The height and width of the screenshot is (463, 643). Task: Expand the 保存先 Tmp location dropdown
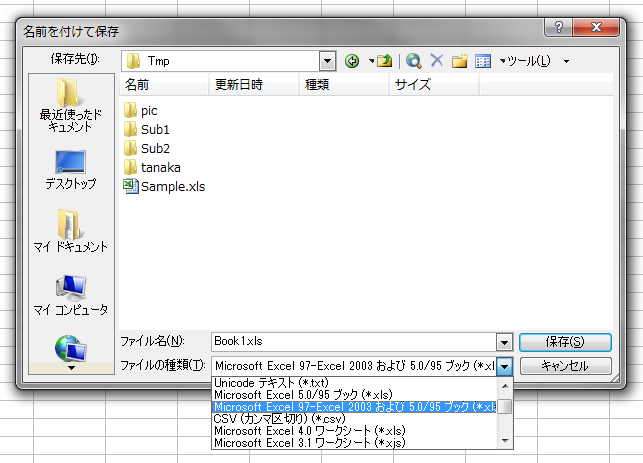[x=327, y=62]
